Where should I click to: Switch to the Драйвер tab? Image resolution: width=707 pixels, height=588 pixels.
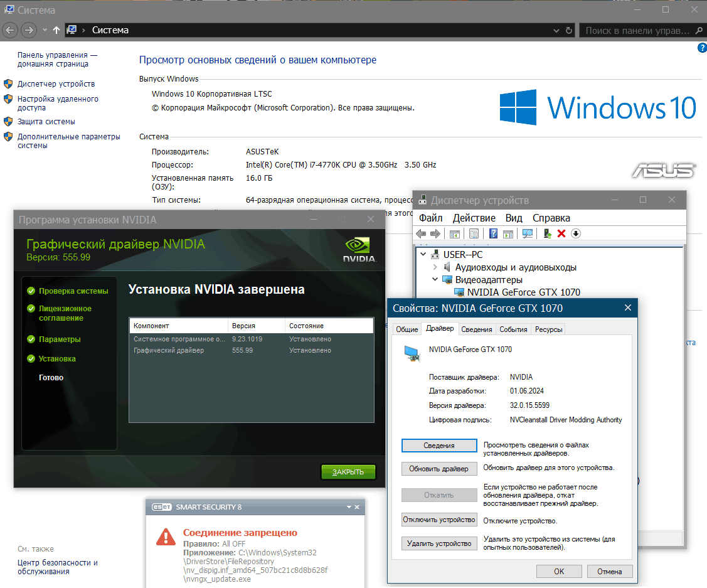point(440,328)
